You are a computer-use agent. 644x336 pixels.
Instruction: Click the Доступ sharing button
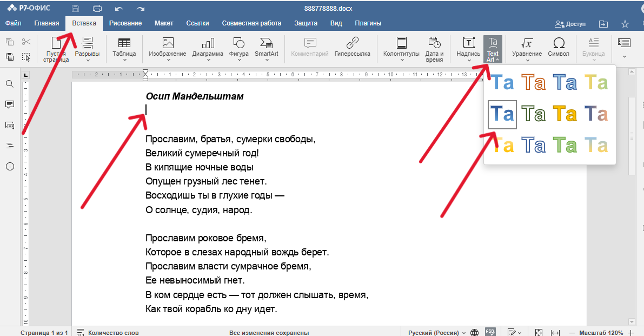(x=570, y=24)
